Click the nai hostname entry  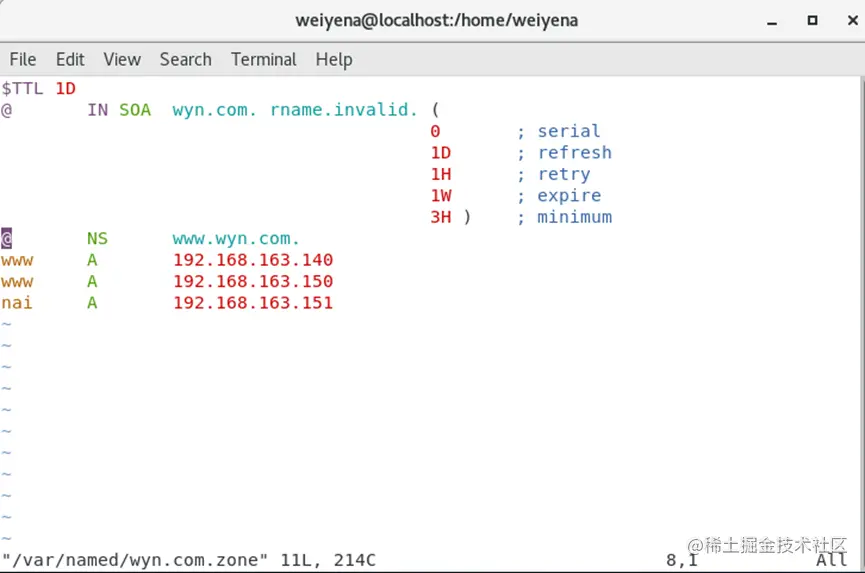(x=17, y=303)
